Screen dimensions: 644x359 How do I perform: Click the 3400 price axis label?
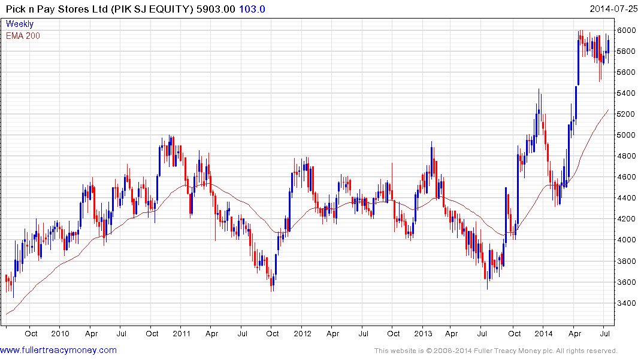point(626,303)
